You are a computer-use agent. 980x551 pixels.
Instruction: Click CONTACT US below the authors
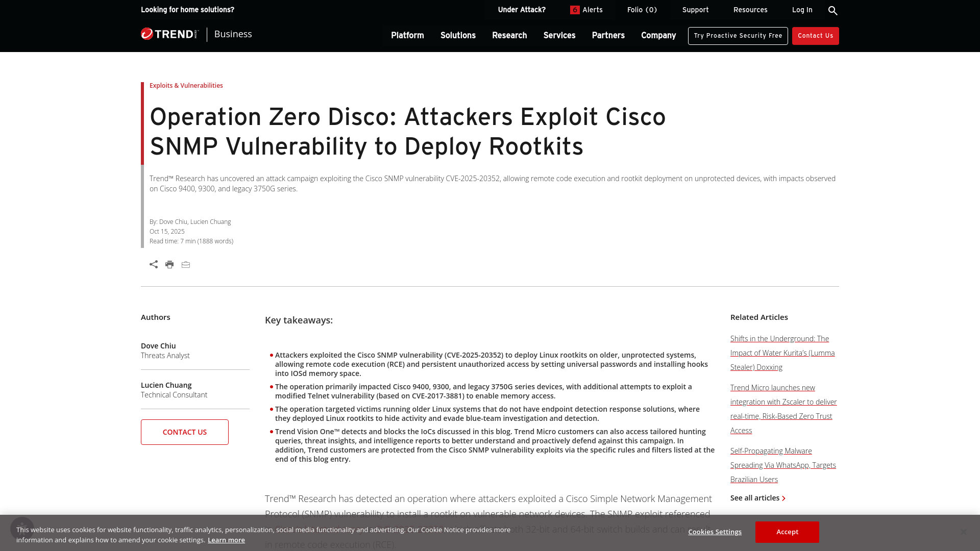(x=184, y=432)
